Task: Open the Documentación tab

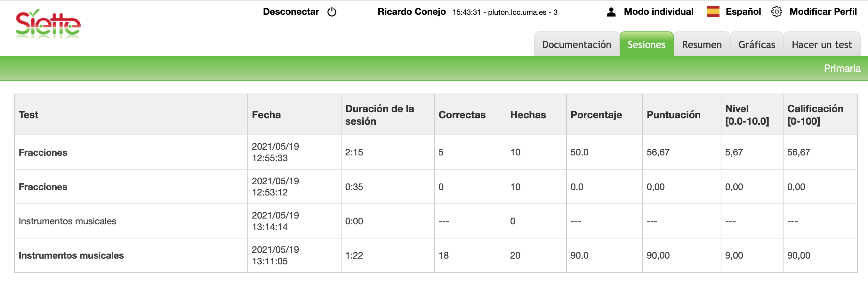Action: click(576, 45)
